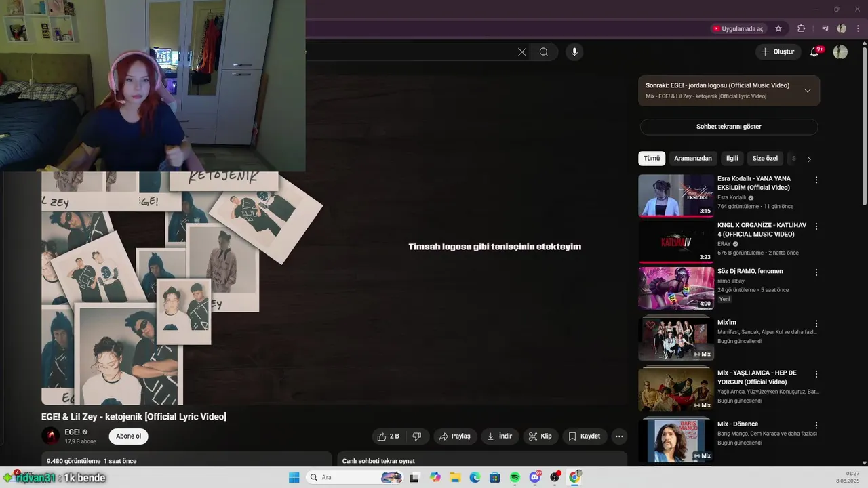Expand the Sonraki up-next playlist panel

pos(807,91)
